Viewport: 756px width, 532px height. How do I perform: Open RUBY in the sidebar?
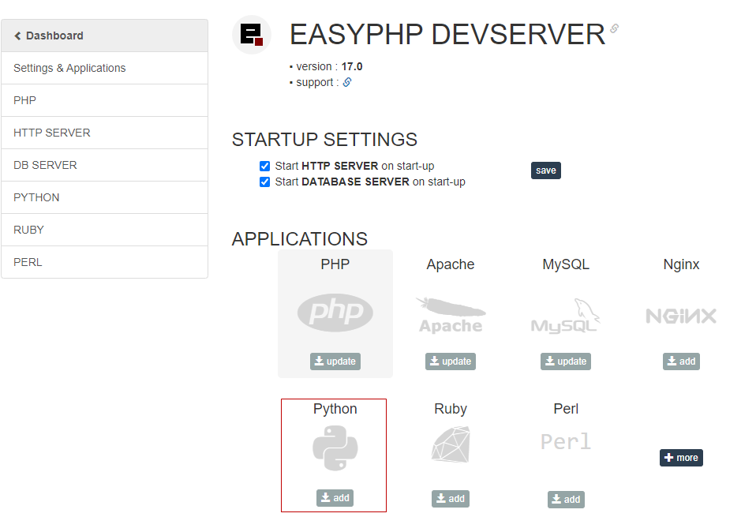pos(105,230)
